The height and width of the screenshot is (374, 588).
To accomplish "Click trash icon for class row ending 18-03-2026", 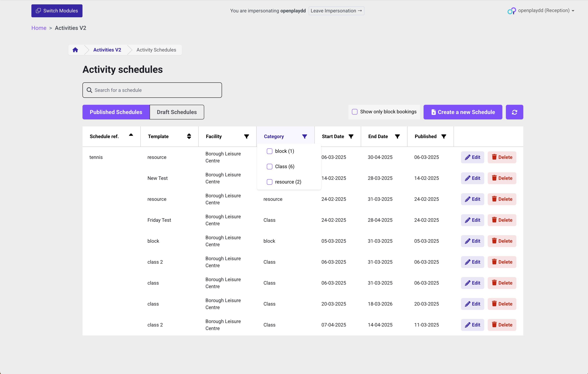I will pos(494,304).
